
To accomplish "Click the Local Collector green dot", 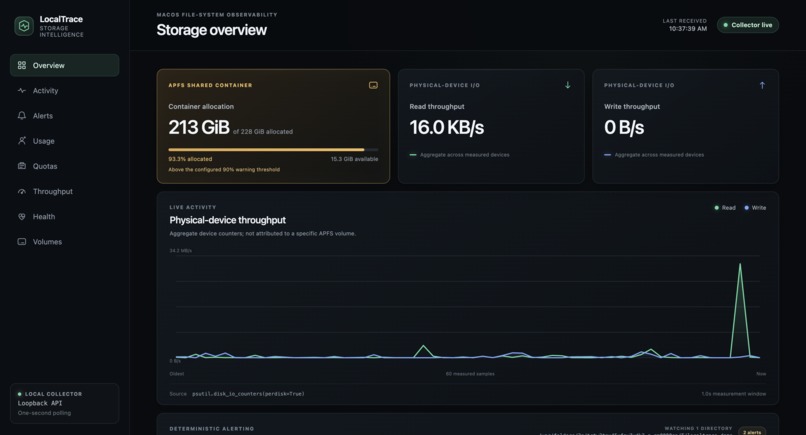I will pos(20,394).
